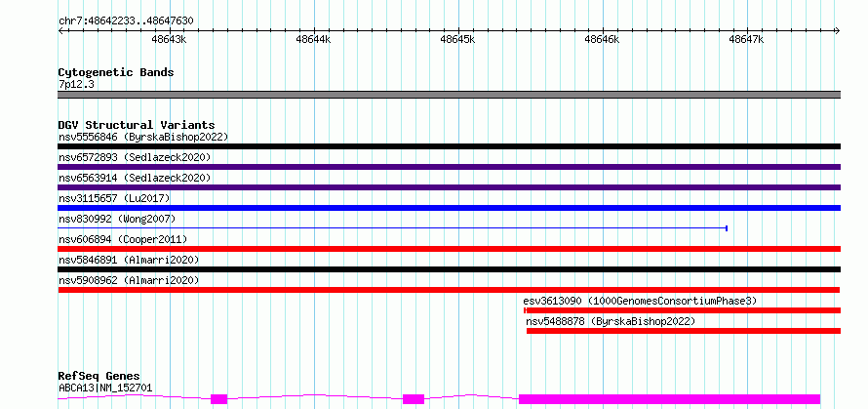The height and width of the screenshot is (409, 868).
Task: Click nsv3115657 (Lu2017) label
Action: click(114, 198)
